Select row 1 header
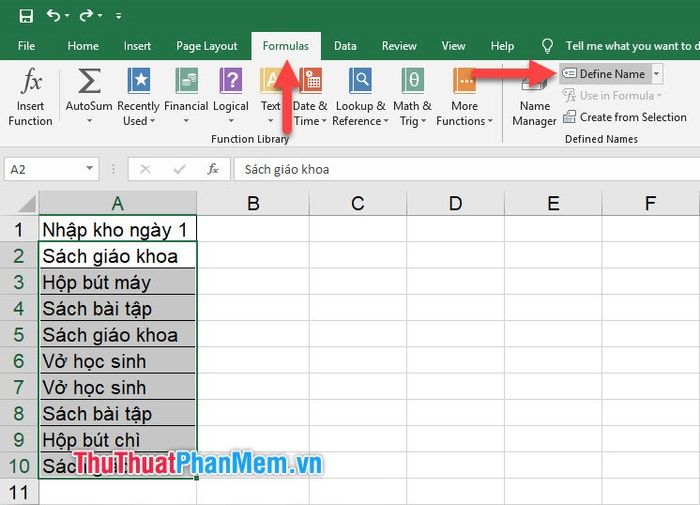This screenshot has width=700, height=505. 19,230
